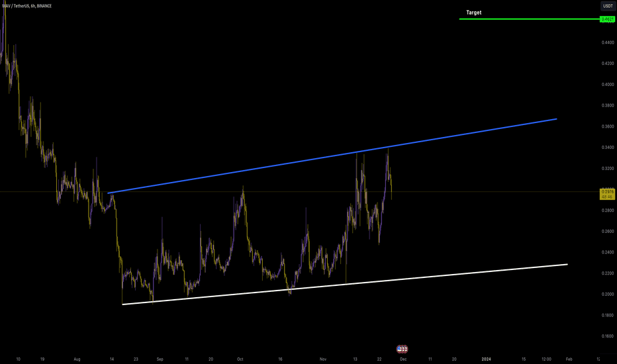The image size is (617, 364).
Task: Click the 0.3400 price axis label
Action: click(x=608, y=148)
